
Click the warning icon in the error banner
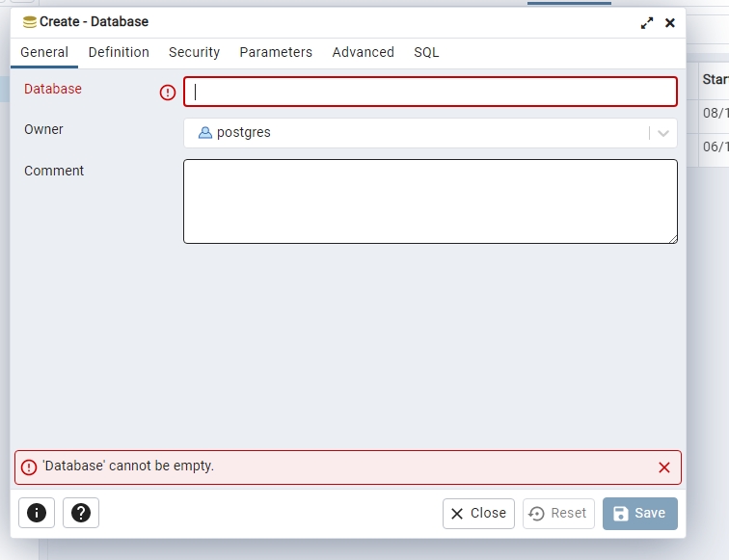29,467
